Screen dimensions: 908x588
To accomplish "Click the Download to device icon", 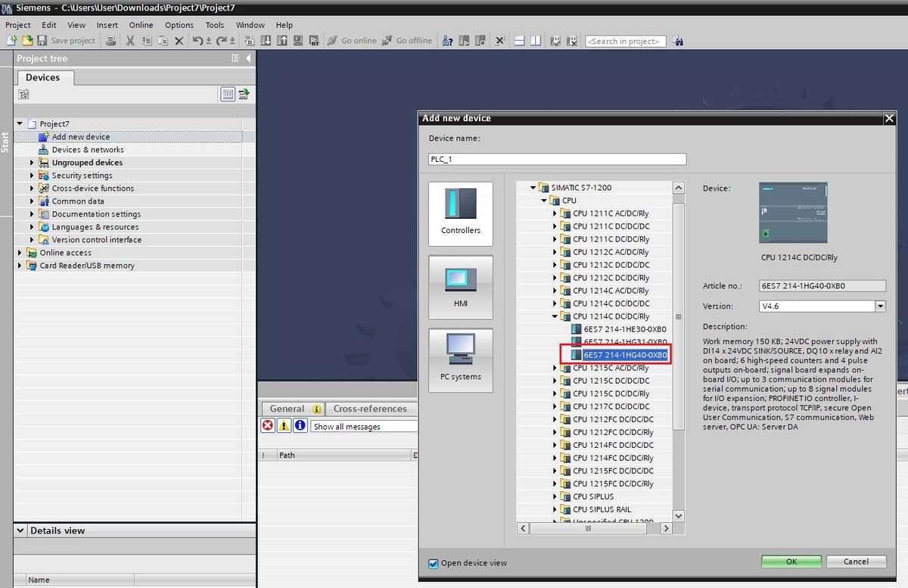I will [266, 41].
